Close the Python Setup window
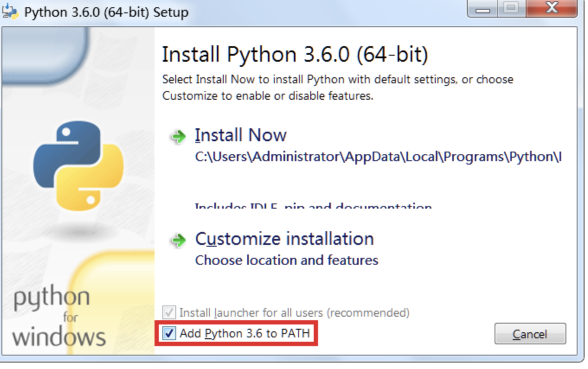 (x=551, y=8)
